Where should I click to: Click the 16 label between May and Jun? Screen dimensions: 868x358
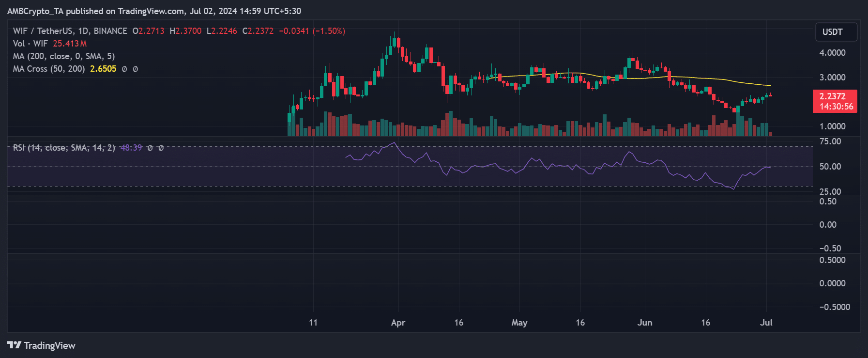(x=580, y=323)
